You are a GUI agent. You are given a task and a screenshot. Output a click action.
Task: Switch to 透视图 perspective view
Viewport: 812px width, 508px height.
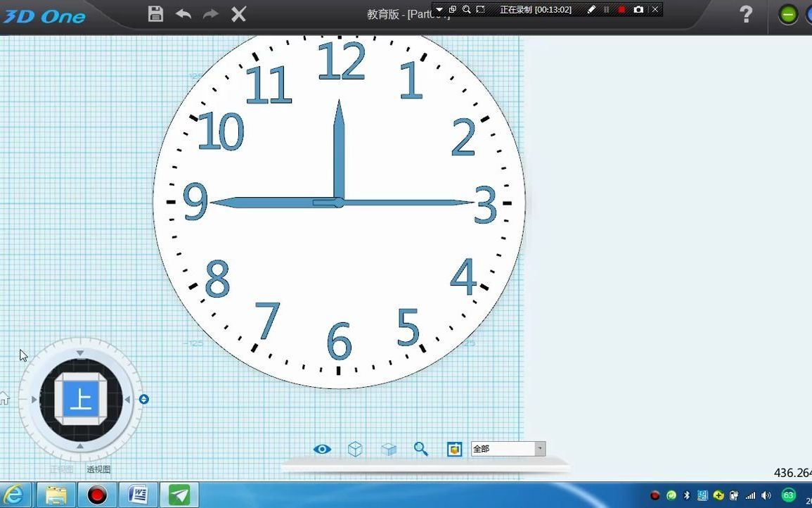coord(98,469)
